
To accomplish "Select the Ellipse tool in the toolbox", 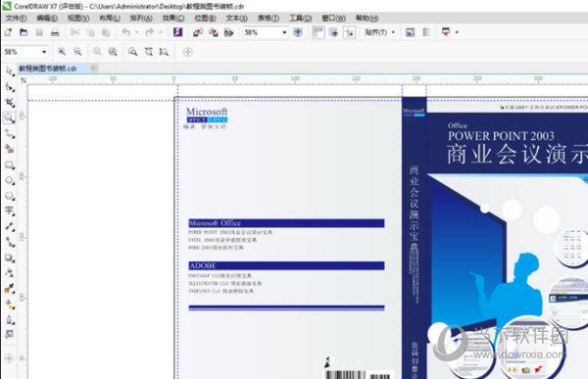I will coord(10,180).
